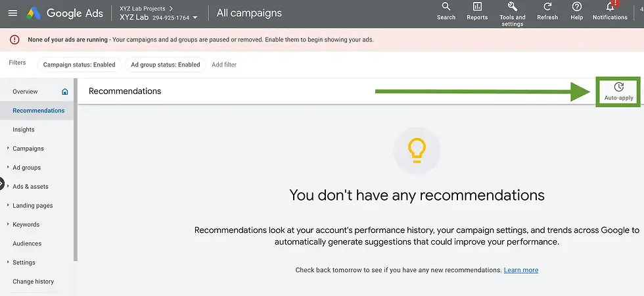644x296 pixels.
Task: Open Tools and settings wrench
Action: pyautogui.click(x=513, y=7)
